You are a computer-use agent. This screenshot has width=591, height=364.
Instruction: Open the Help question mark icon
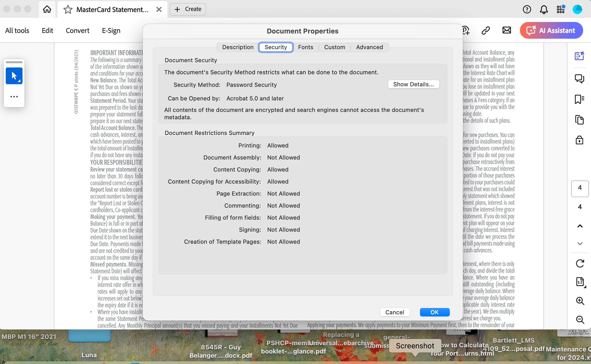[527, 9]
